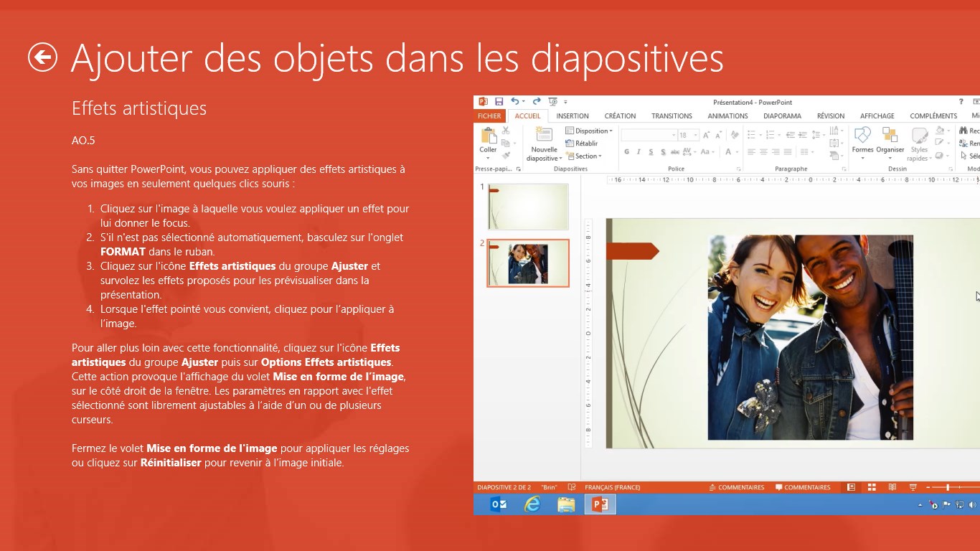Screen dimensions: 980x551
Task: Click the back arrow beside the page title
Action: tap(42, 57)
